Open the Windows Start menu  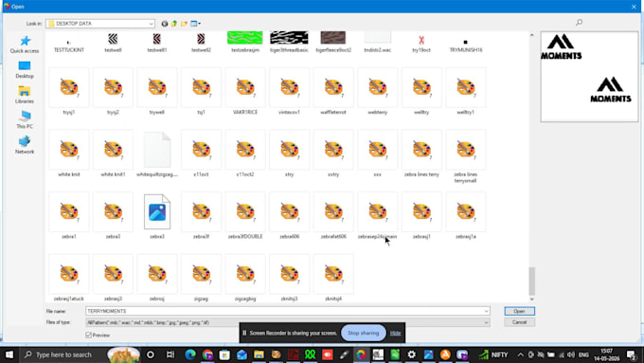click(9, 354)
